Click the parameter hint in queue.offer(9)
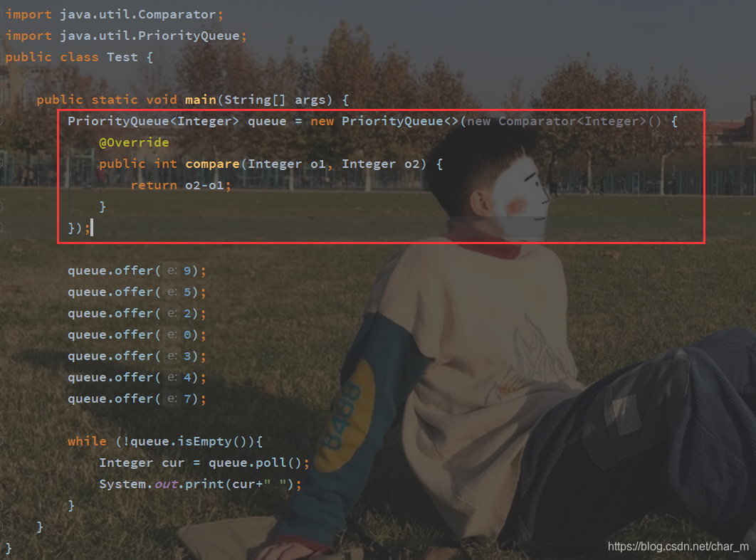Screen dimensions: 756x560 (172, 271)
